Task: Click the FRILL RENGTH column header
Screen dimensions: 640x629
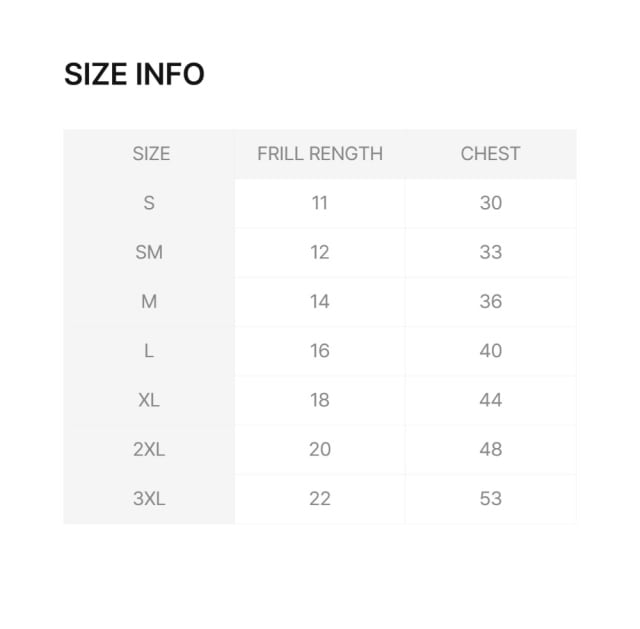Action: (320, 154)
